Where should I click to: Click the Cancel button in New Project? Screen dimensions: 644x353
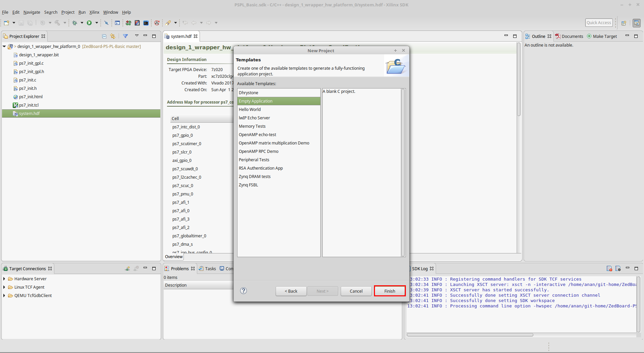point(356,291)
